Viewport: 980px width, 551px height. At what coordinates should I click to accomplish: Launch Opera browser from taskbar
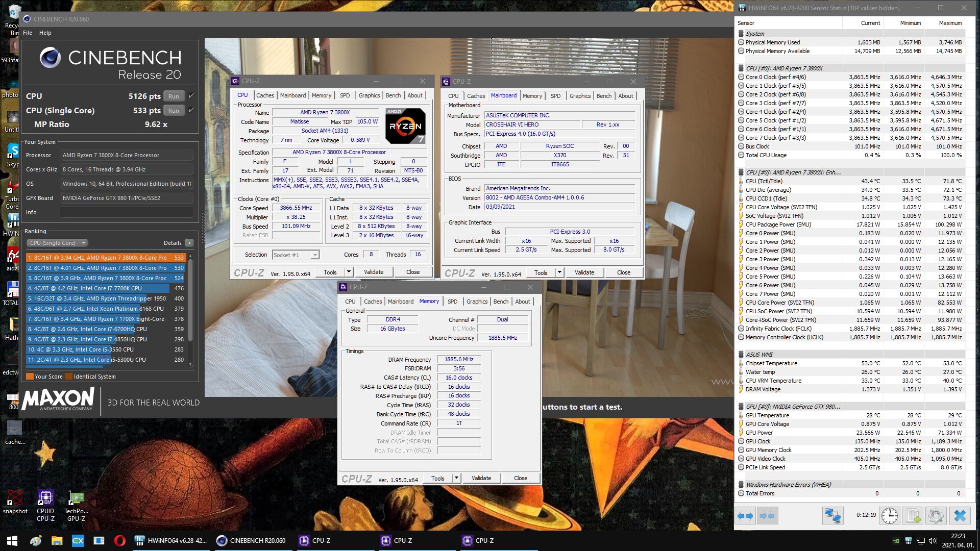[x=120, y=541]
